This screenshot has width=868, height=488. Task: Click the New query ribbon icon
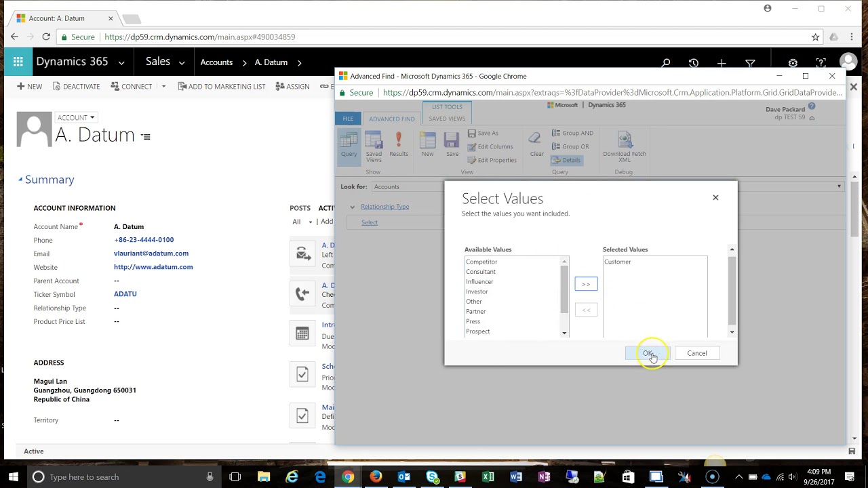coord(427,145)
